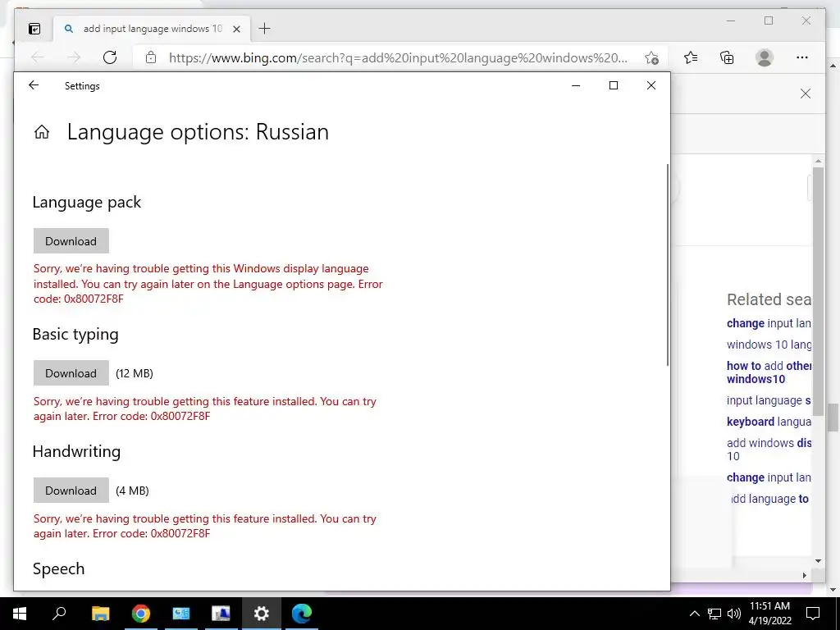The width and height of the screenshot is (840, 630).
Task: Open related search 'windows 10 lang'
Action: pyautogui.click(x=769, y=345)
